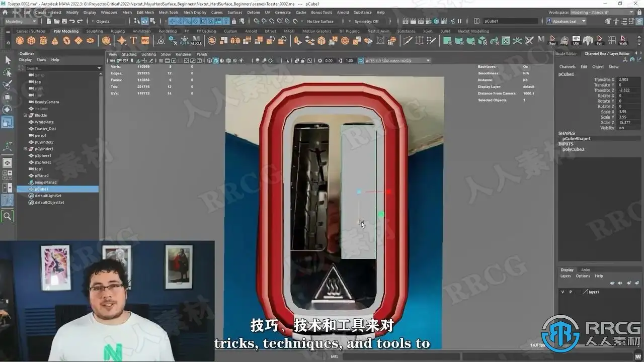The image size is (644, 362).
Task: Toggle the smooth shade all viewport icon
Action: point(216,61)
